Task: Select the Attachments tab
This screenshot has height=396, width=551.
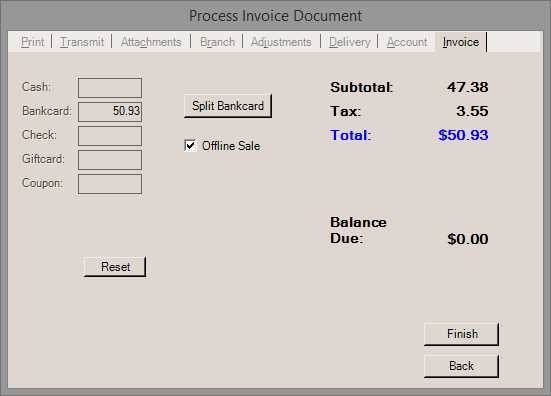Action: click(x=151, y=42)
